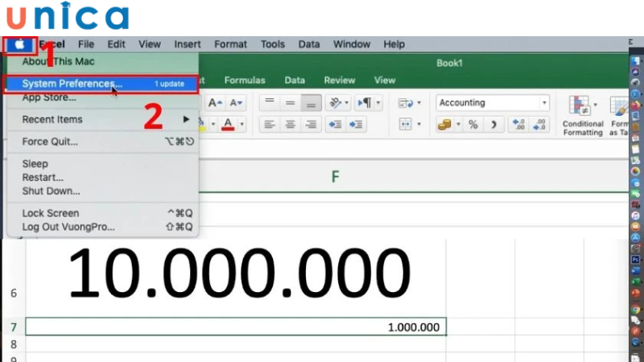This screenshot has height=362, width=644.
Task: Apply top vertical alignment
Action: pyautogui.click(x=270, y=103)
